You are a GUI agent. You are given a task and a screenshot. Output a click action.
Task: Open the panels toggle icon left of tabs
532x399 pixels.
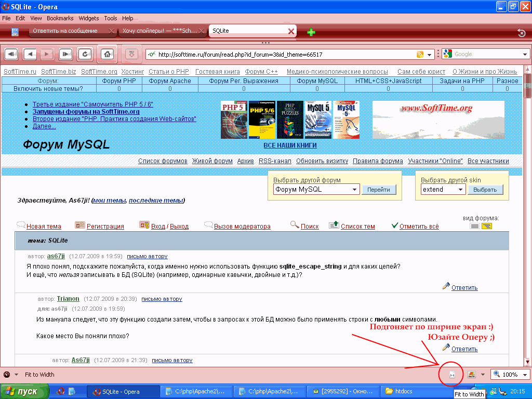click(15, 32)
